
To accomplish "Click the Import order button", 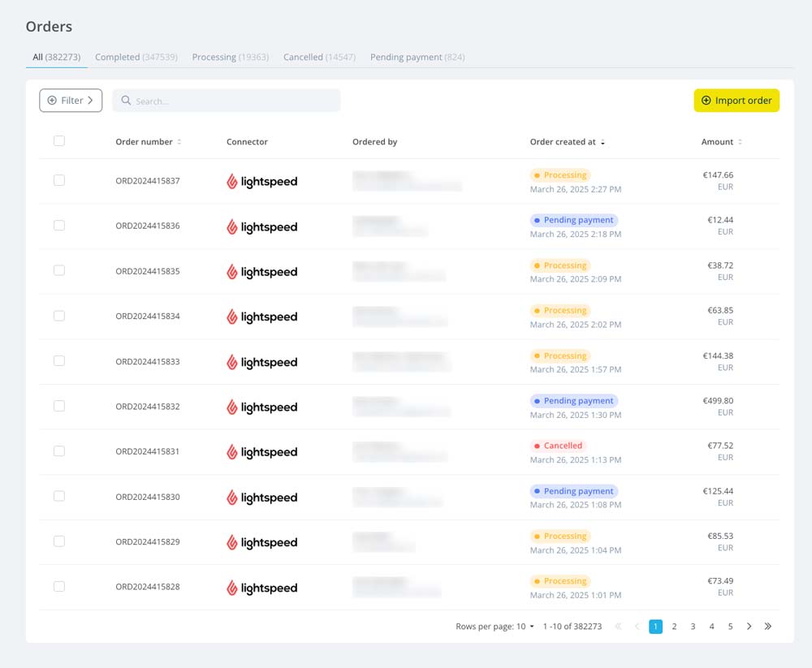I will pos(736,101).
